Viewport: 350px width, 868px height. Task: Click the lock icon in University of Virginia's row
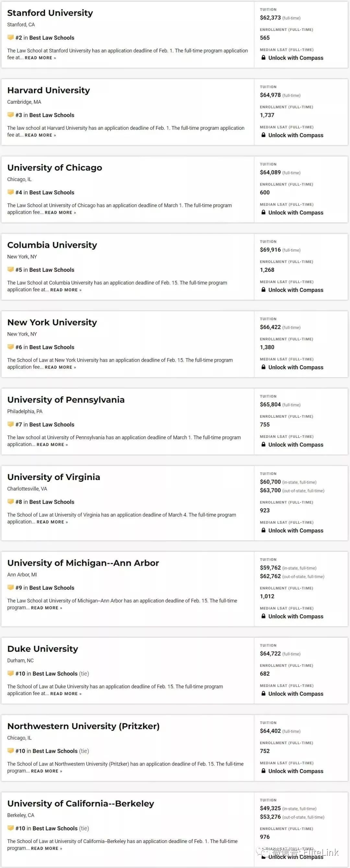click(x=263, y=530)
